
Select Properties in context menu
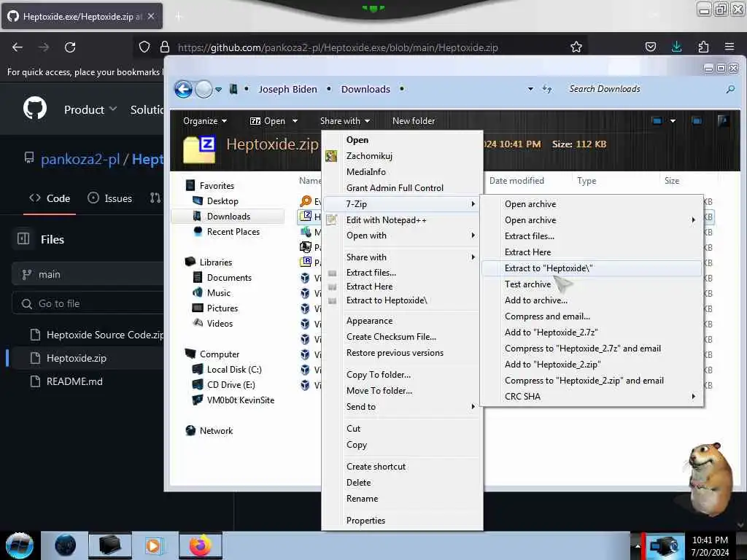(x=402, y=521)
